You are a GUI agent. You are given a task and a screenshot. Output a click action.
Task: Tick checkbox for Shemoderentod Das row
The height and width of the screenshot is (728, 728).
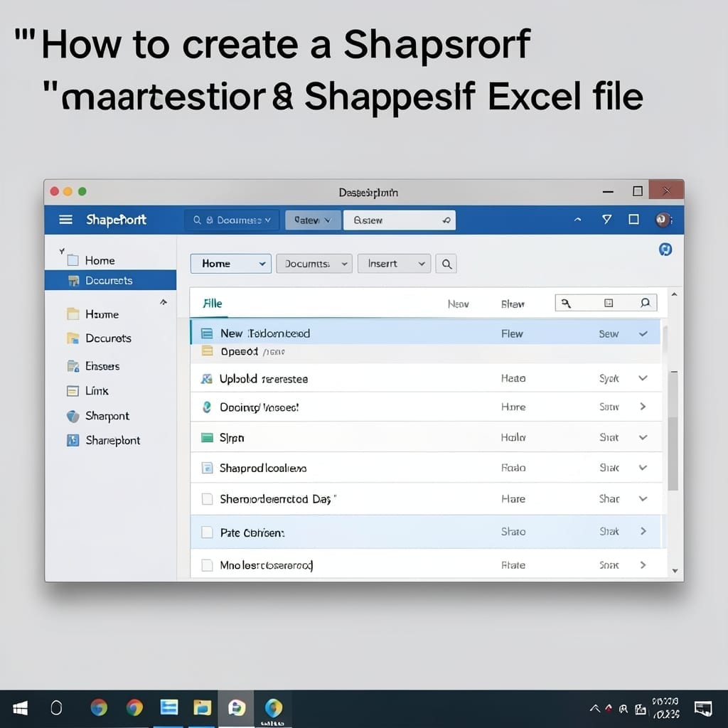pyautogui.click(x=207, y=499)
